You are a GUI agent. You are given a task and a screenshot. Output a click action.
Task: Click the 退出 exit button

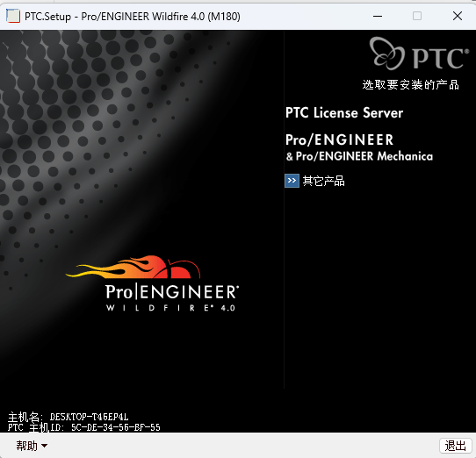tap(455, 446)
